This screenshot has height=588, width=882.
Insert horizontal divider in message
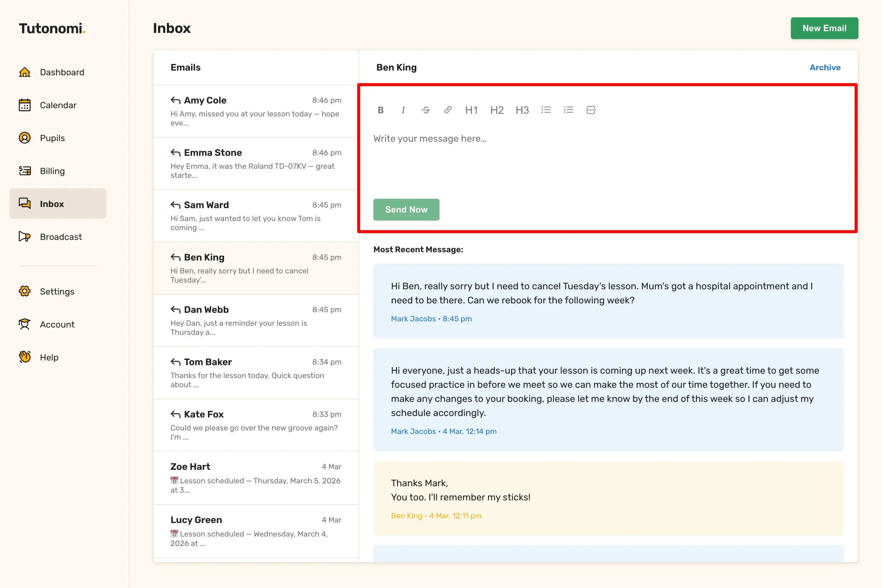click(x=591, y=110)
